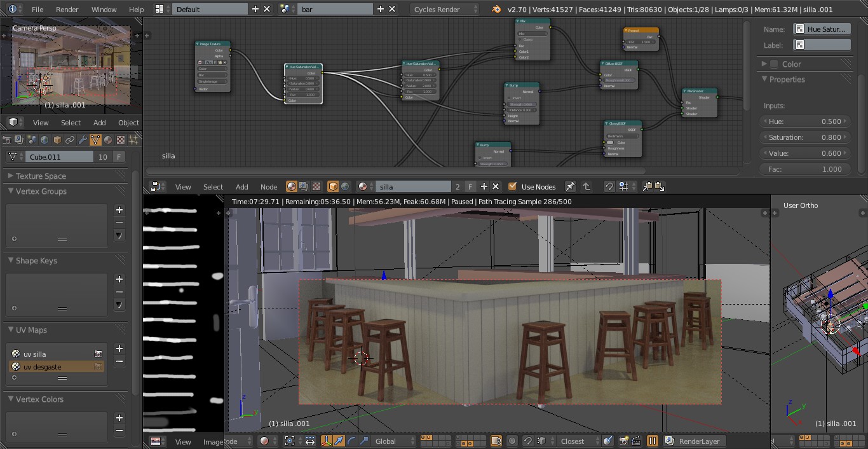
Task: Enable the rotate manipulator icon in 3D view
Action: point(351,441)
